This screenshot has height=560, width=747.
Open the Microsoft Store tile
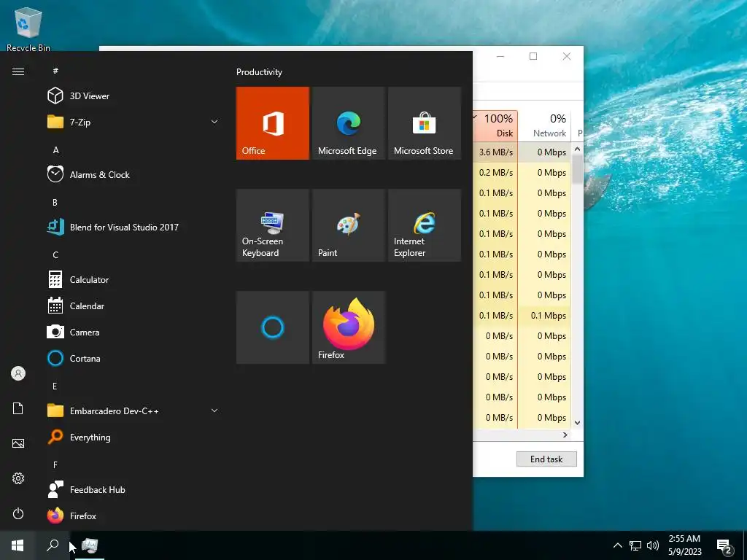425,122
